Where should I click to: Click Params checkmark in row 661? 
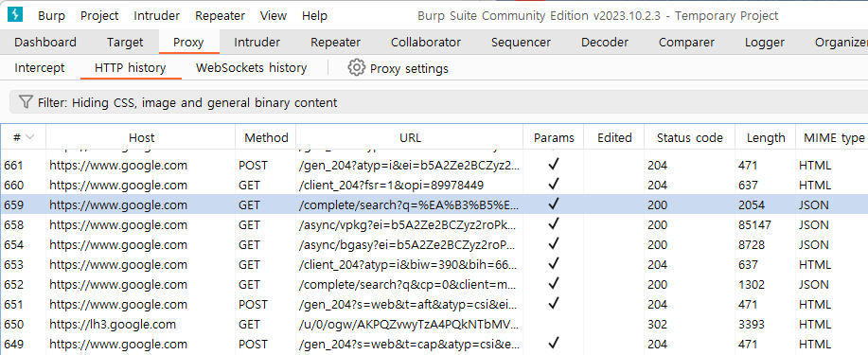(x=553, y=165)
